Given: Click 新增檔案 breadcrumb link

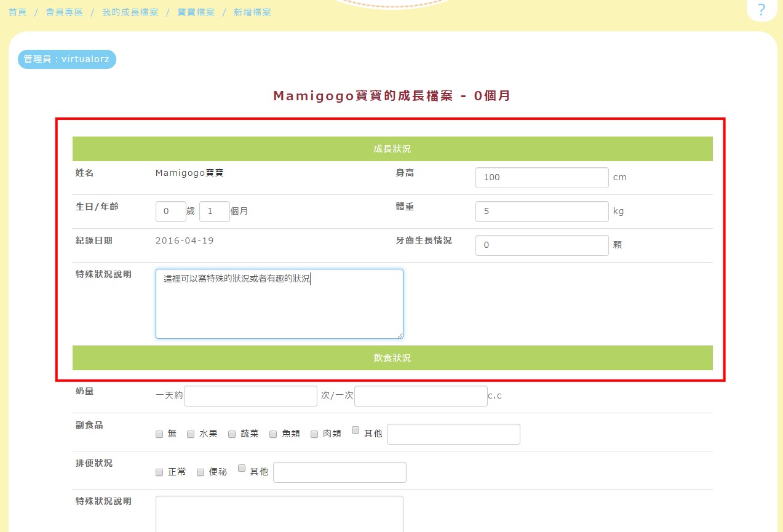Looking at the screenshot, I should point(252,12).
